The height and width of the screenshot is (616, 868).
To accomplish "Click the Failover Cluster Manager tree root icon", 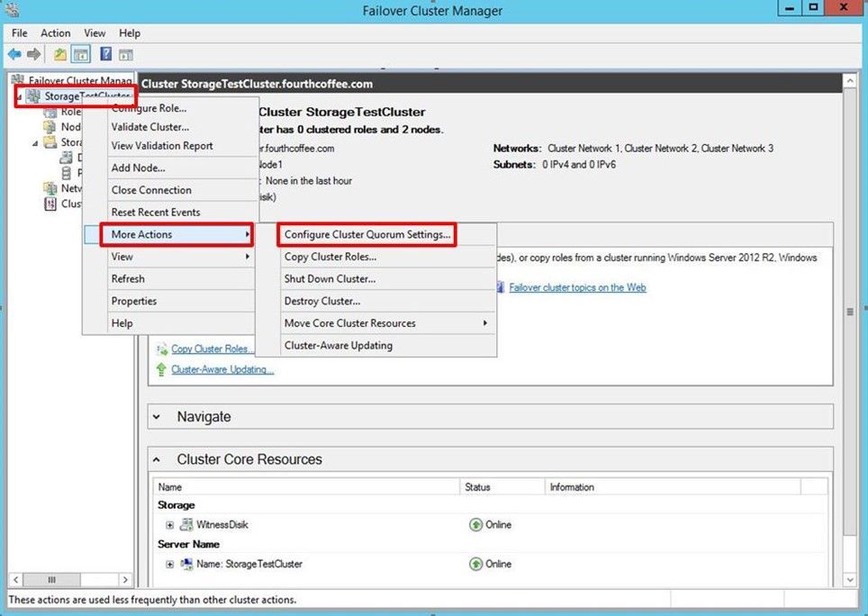I will 18,80.
